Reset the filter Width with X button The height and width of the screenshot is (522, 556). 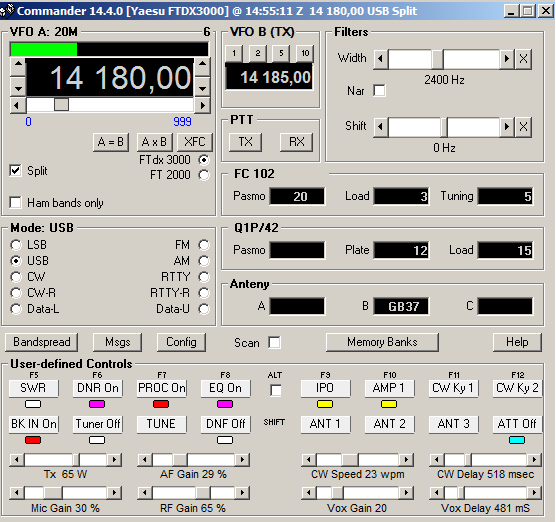click(523, 59)
